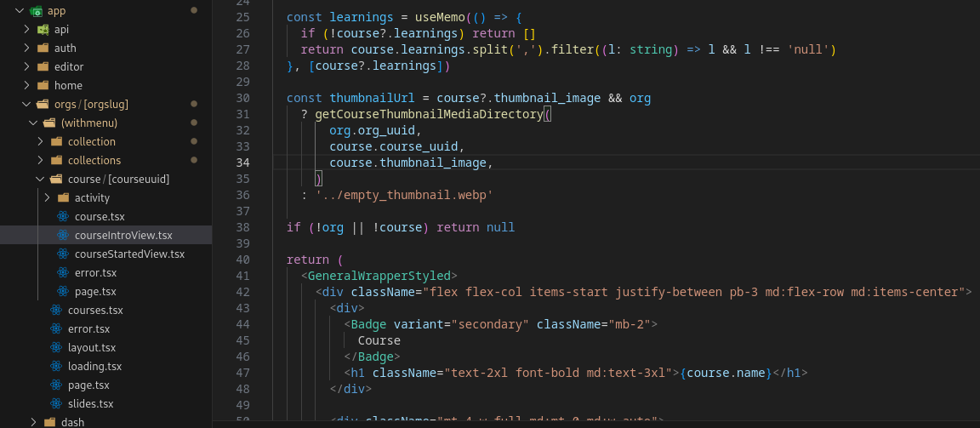Click the modified dot on app folder
Image resolution: width=980 pixels, height=428 pixels.
click(194, 10)
